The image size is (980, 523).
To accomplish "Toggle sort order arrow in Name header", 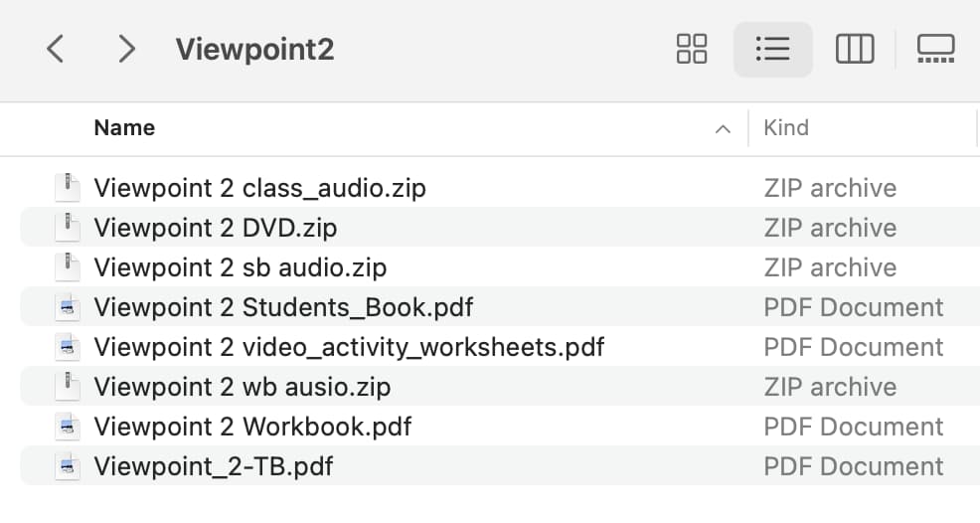I will pos(723,129).
